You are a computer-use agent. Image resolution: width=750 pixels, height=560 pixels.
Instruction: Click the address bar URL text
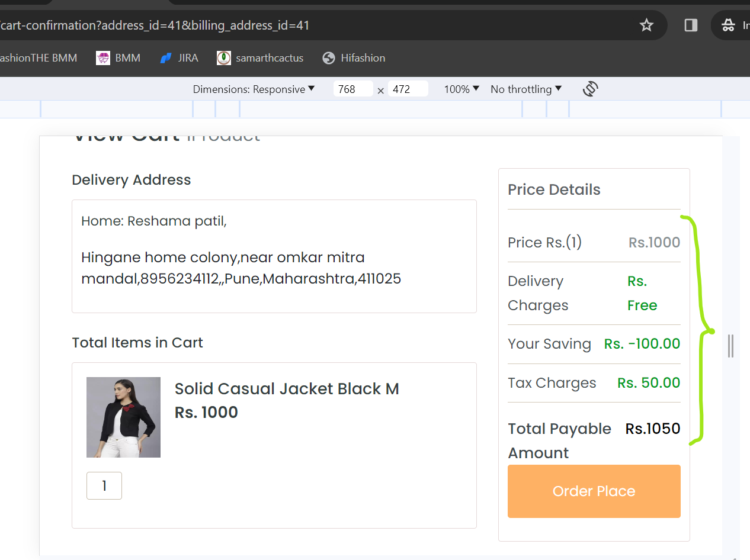155,25
